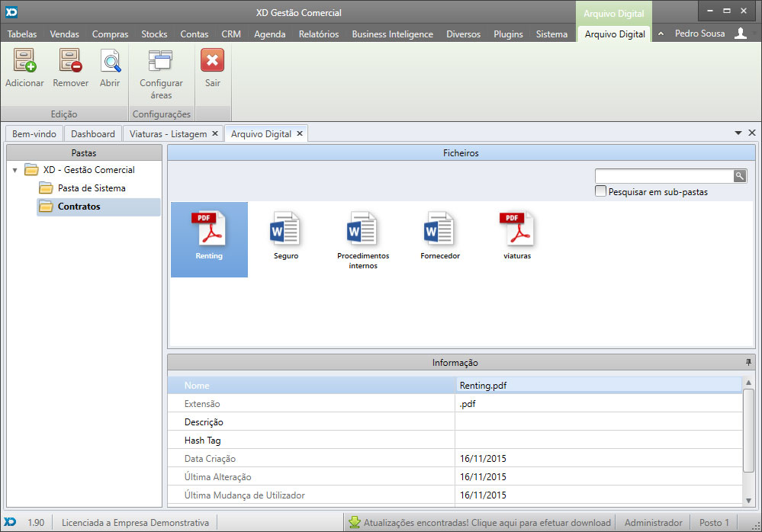Collapse the XD - Gestão Comercial tree node
Screen dimensions: 762x532
pos(15,170)
